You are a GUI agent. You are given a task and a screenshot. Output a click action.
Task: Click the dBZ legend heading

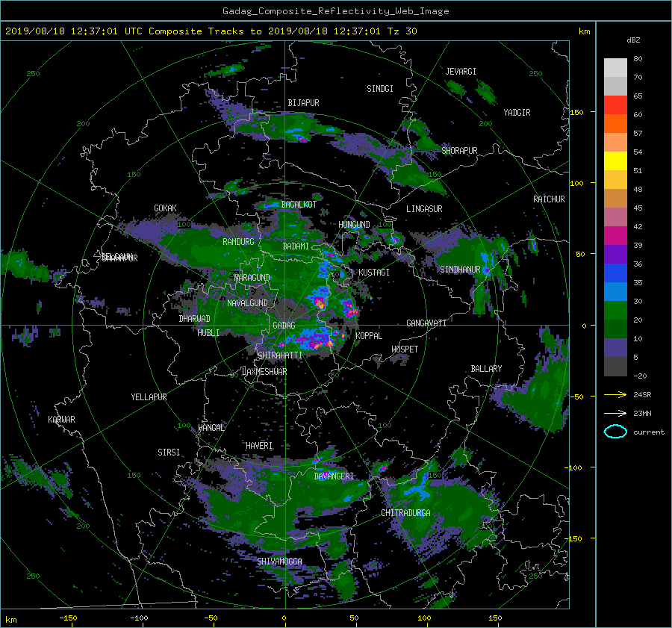[633, 40]
